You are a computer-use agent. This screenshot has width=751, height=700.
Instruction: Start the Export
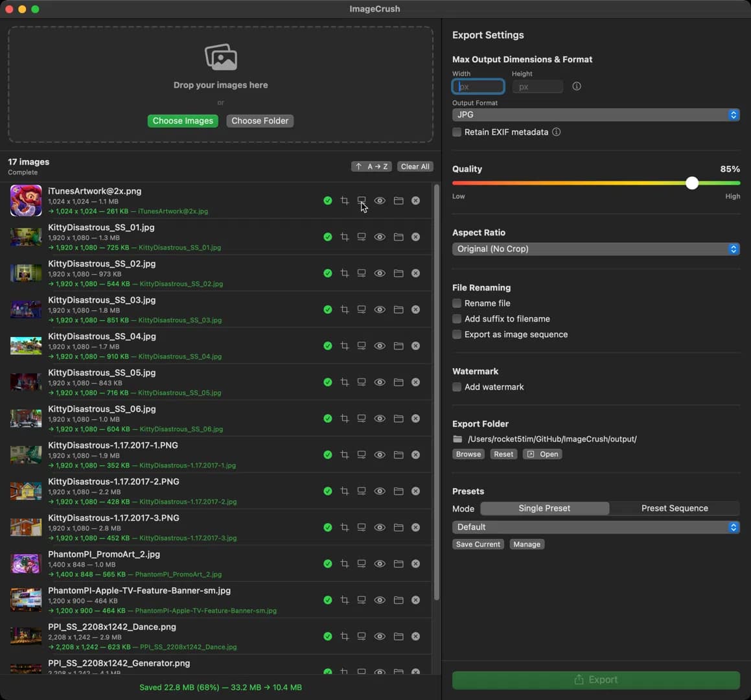point(596,680)
